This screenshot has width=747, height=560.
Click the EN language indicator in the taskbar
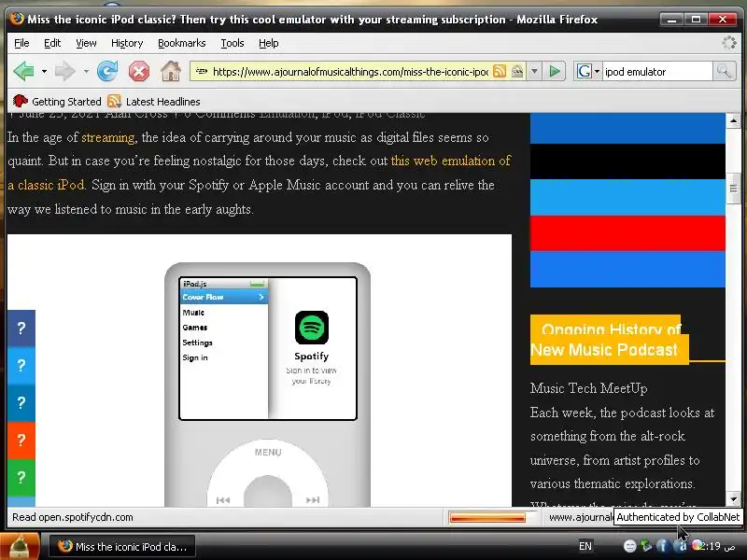tap(585, 546)
